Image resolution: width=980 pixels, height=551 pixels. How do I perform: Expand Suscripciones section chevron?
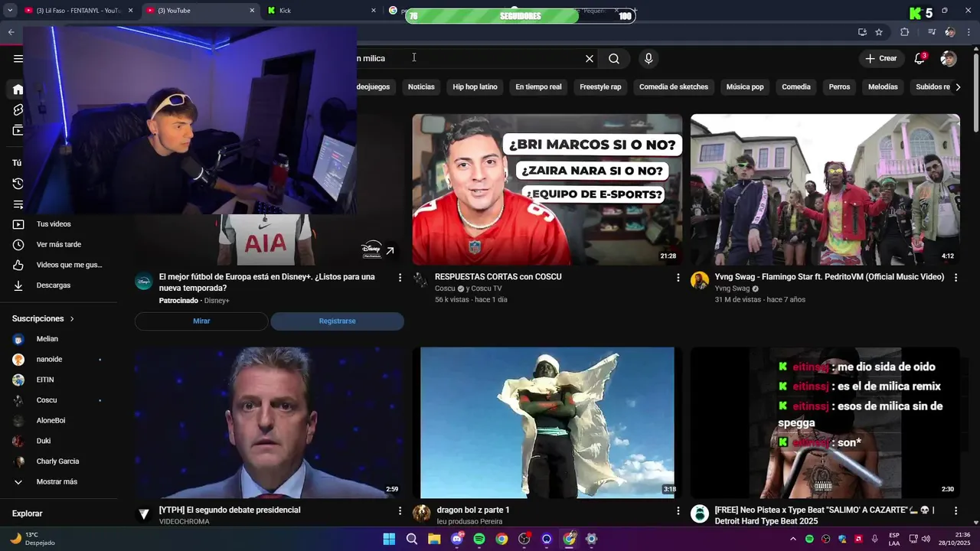[72, 318]
